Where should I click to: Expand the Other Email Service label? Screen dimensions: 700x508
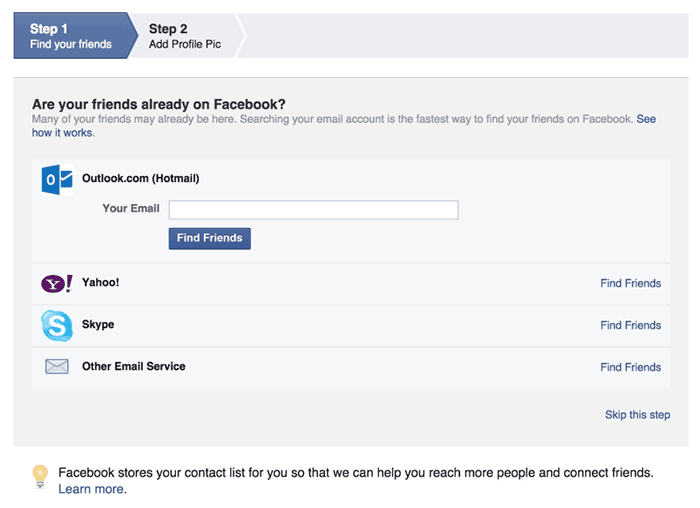[133, 367]
